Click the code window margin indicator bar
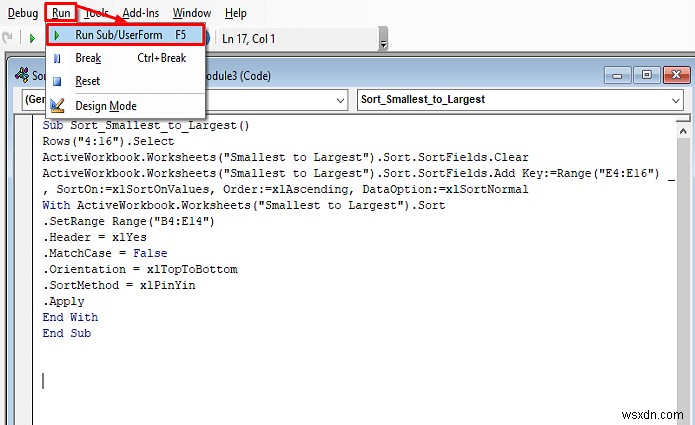The image size is (695, 425). coord(23,270)
